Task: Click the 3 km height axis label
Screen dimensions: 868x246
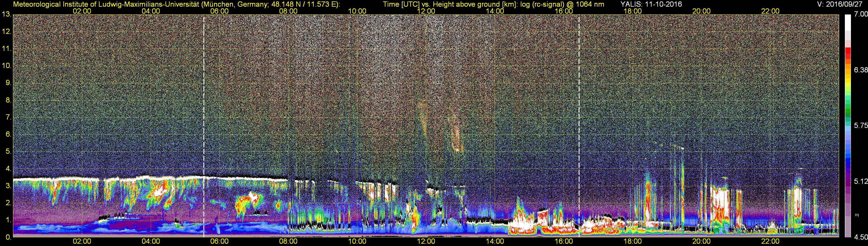Action: coord(8,186)
